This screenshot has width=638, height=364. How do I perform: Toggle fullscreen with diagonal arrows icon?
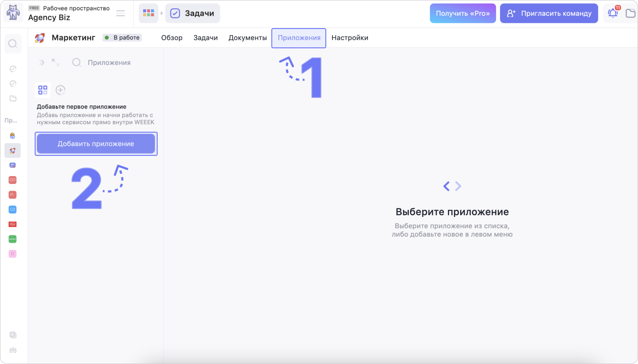[x=55, y=62]
